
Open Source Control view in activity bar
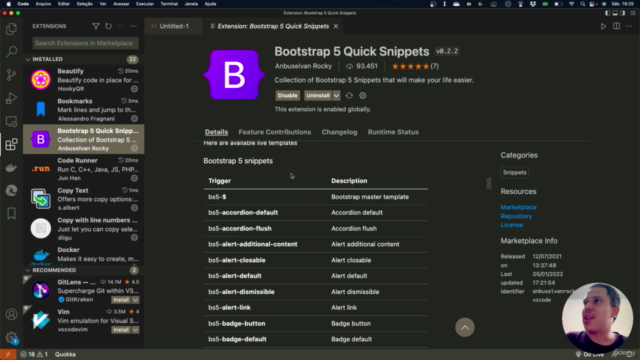tap(11, 75)
